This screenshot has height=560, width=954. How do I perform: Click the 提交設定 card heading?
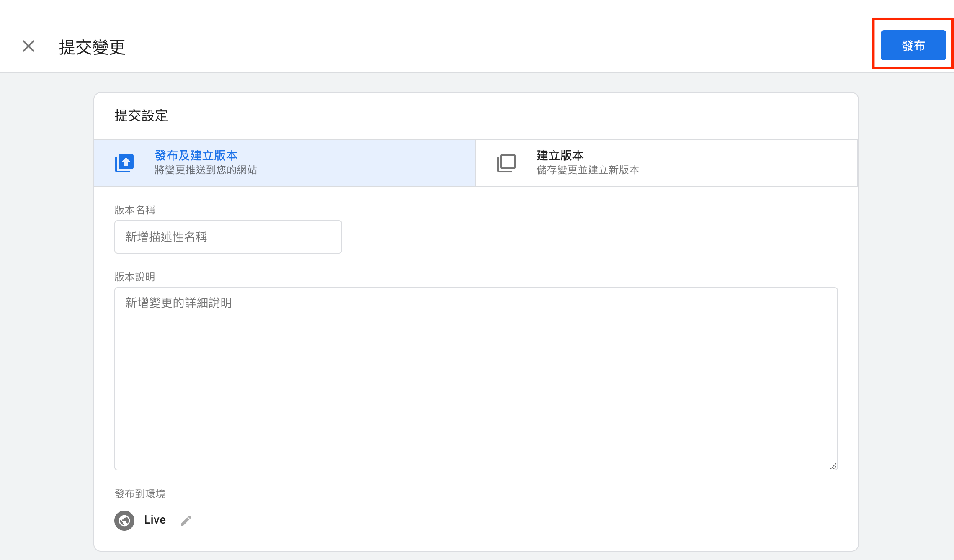pos(141,116)
